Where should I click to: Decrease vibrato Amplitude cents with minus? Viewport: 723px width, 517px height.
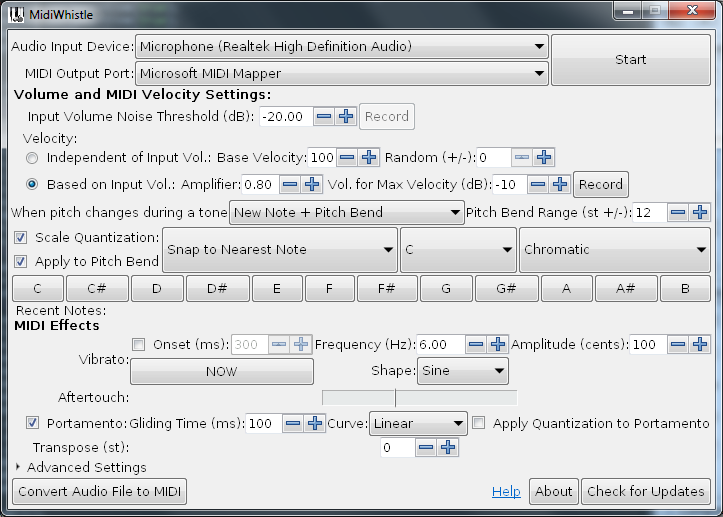677,345
